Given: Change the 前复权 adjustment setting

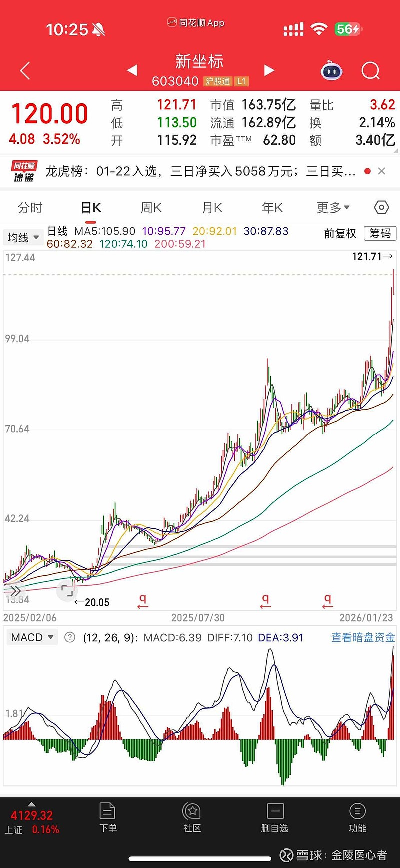Looking at the screenshot, I should tap(340, 233).
